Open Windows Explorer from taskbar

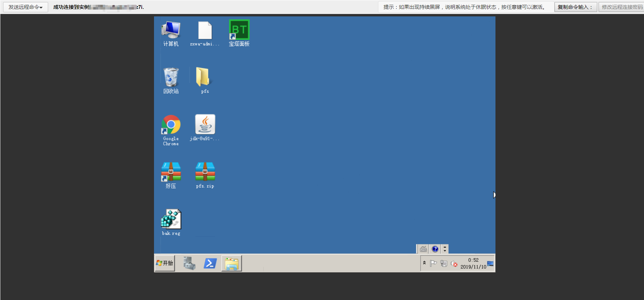point(232,263)
